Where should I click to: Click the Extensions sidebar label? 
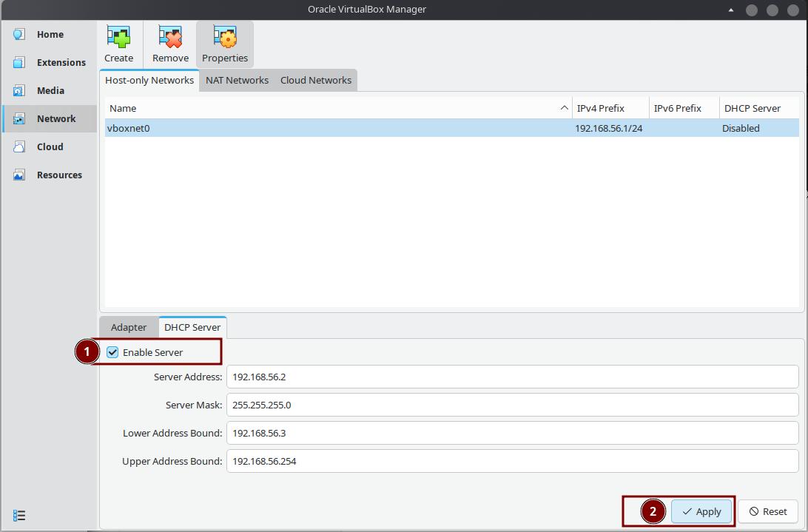(x=61, y=62)
